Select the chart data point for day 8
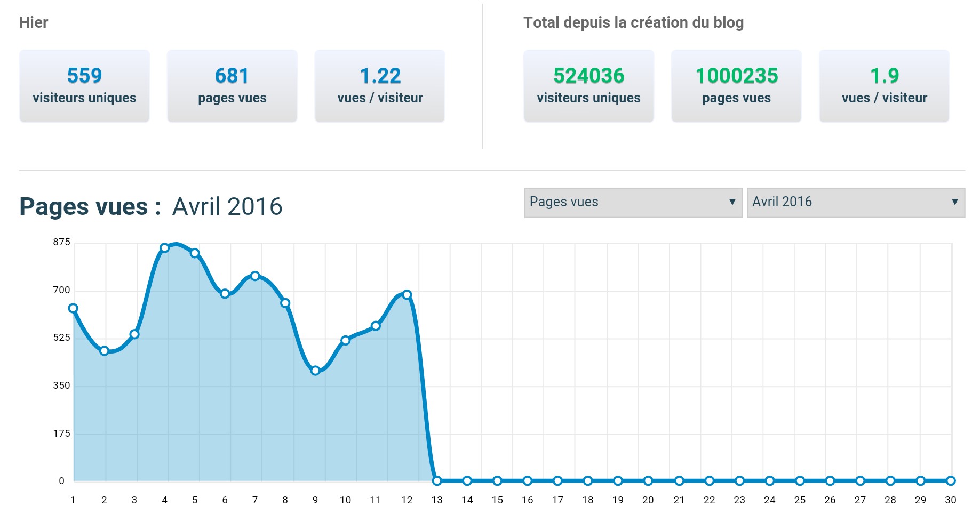The height and width of the screenshot is (522, 980). [285, 303]
